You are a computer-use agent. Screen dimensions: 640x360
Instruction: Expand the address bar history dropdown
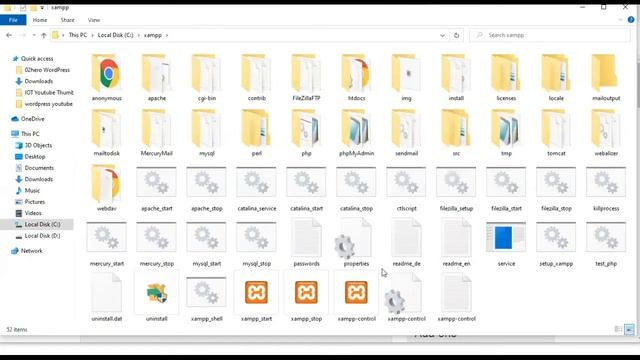click(442, 35)
